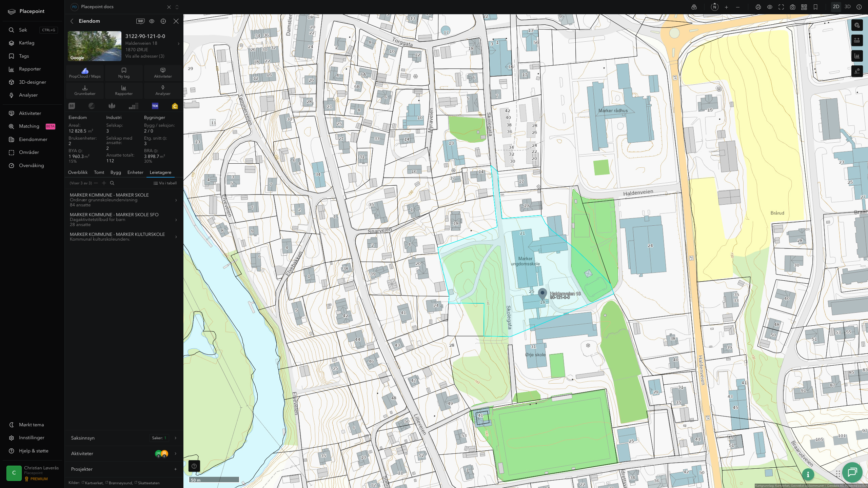The width and height of the screenshot is (868, 488).
Task: Open workspace switcher arrows beside Placepoint docs
Action: click(x=177, y=7)
